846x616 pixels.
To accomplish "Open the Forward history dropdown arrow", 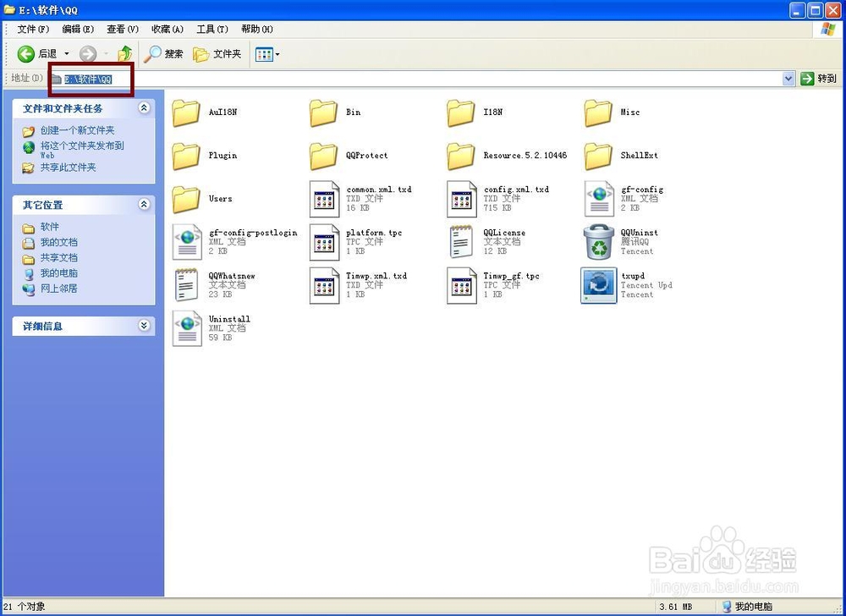I will (106, 54).
